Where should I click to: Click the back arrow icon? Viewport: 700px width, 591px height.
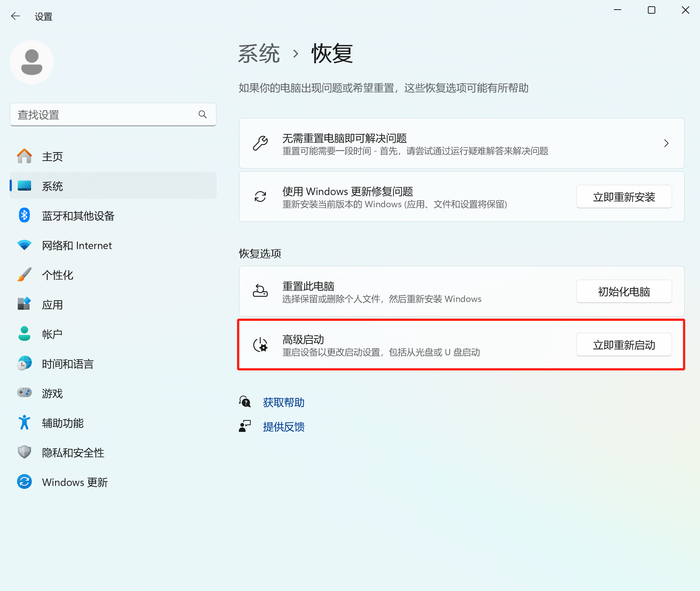[x=15, y=16]
